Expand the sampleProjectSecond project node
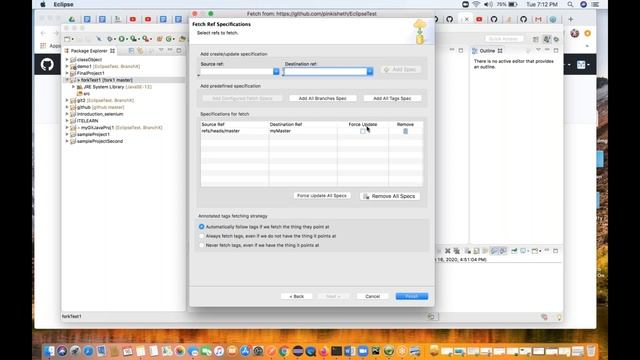The width and height of the screenshot is (640, 360). (x=67, y=141)
